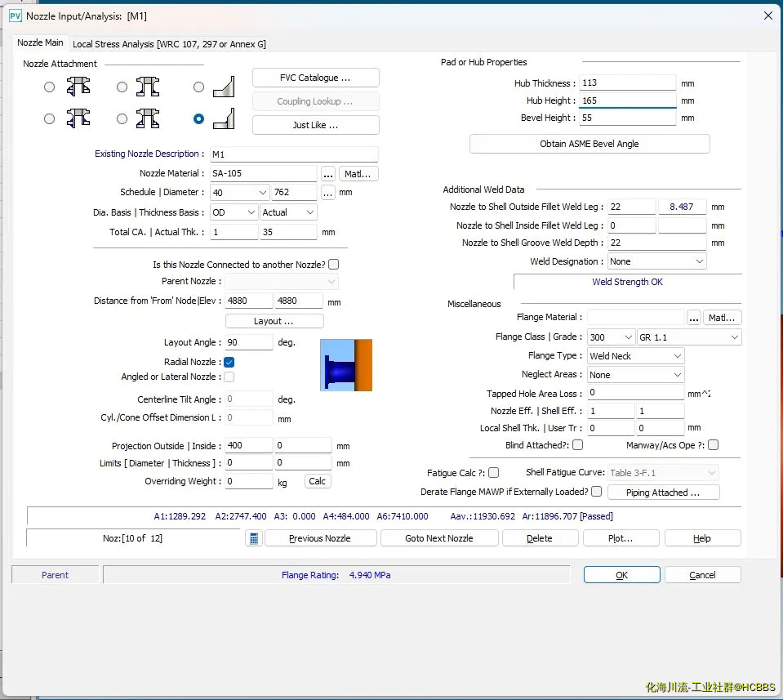Click the Coupling Lookup button
The width and height of the screenshot is (783, 700).
coord(316,101)
